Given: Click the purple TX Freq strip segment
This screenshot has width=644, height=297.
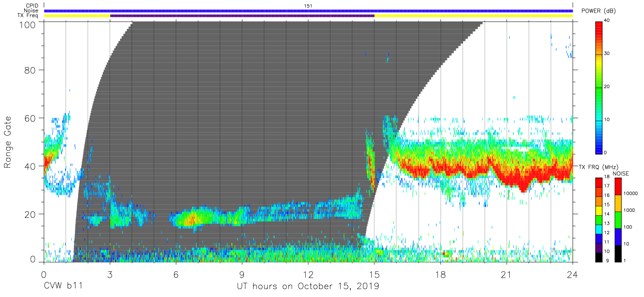Looking at the screenshot, I should pyautogui.click(x=242, y=16).
